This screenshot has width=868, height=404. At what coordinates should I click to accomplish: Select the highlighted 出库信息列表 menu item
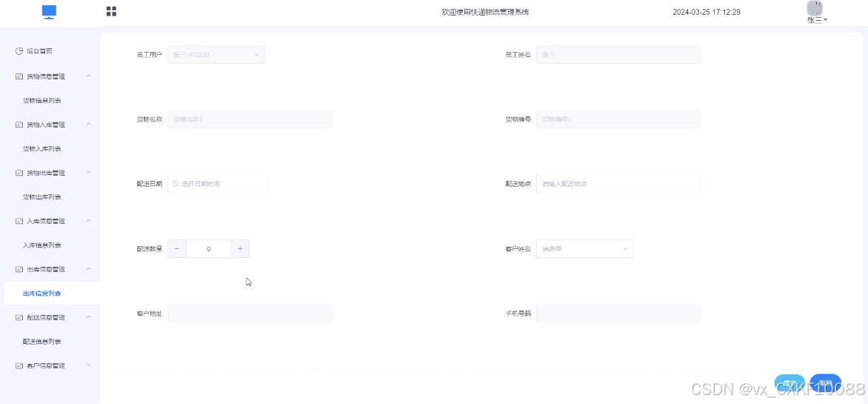pyautogui.click(x=52, y=293)
